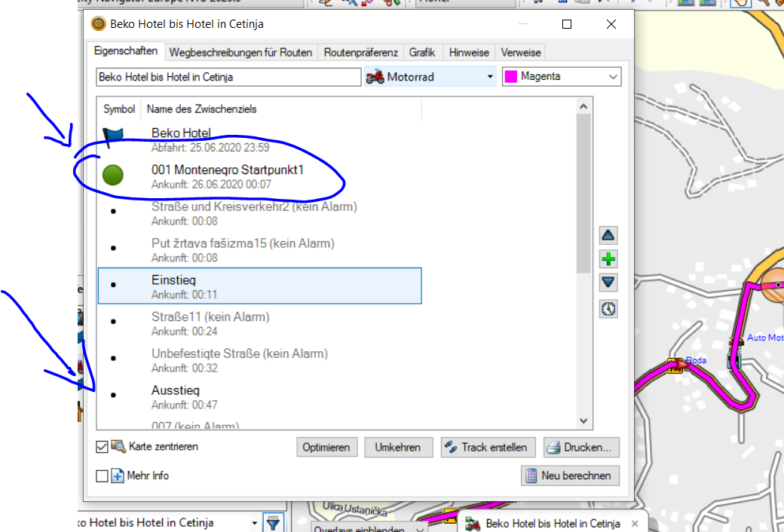Open the Wegbeschreibungen für Routen tab
The height and width of the screenshot is (532, 784).
[x=240, y=53]
